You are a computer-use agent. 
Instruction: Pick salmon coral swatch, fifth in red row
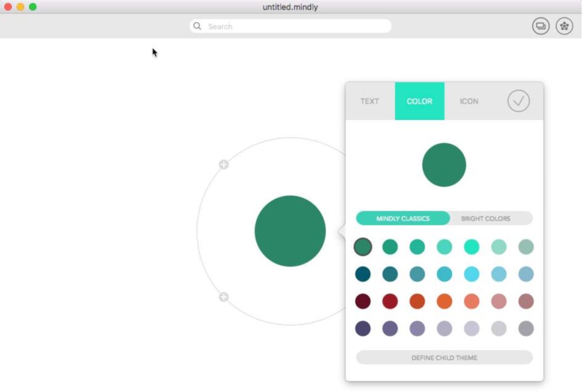coord(471,301)
